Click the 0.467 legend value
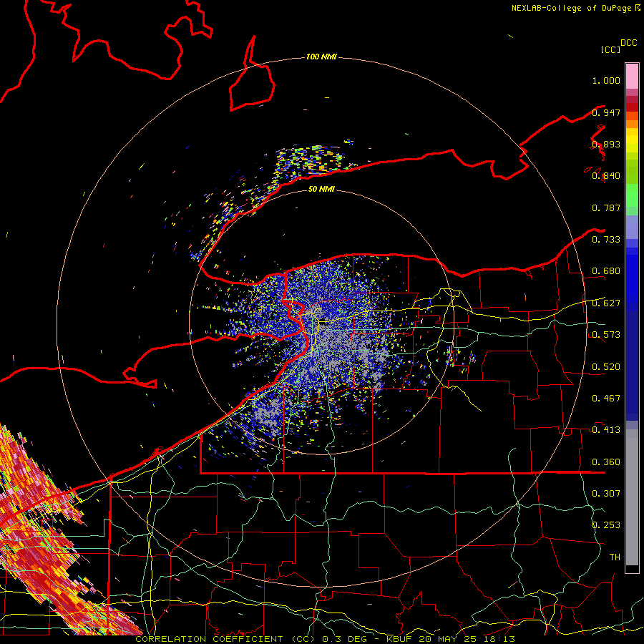The height and width of the screenshot is (644, 644). point(606,399)
